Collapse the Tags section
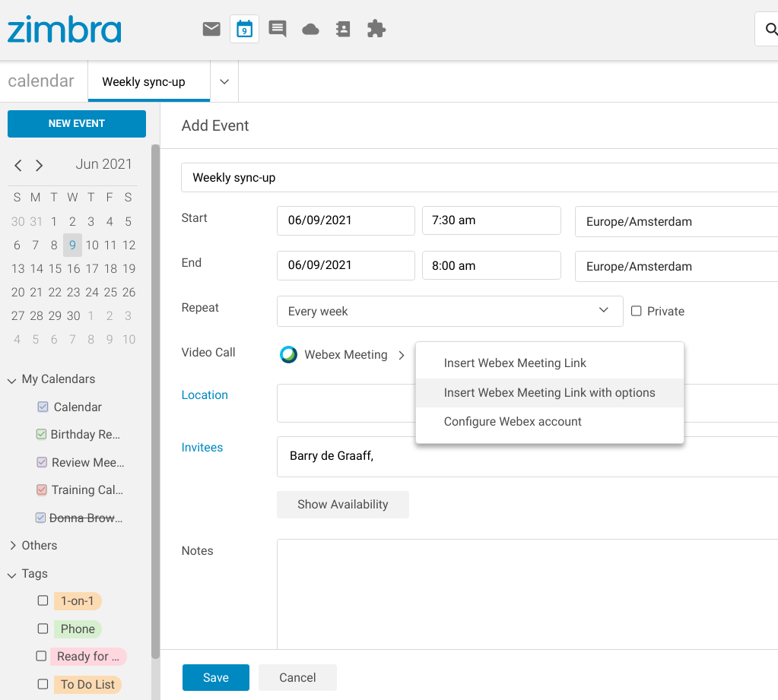The width and height of the screenshot is (778, 700). pyautogui.click(x=12, y=575)
